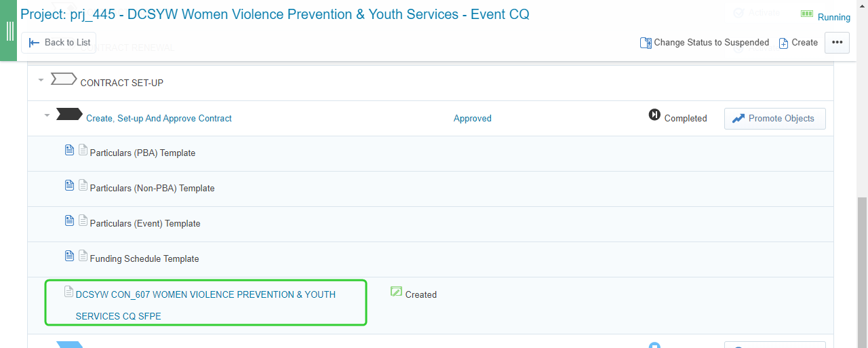Open the Create, Set-up And Approve Contract link
Viewport: 868px width, 348px height.
pos(159,118)
